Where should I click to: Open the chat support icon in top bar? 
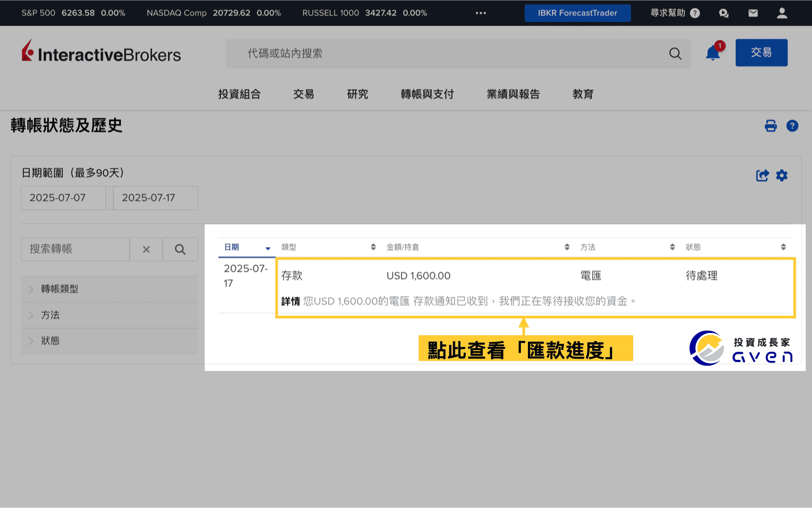[724, 13]
